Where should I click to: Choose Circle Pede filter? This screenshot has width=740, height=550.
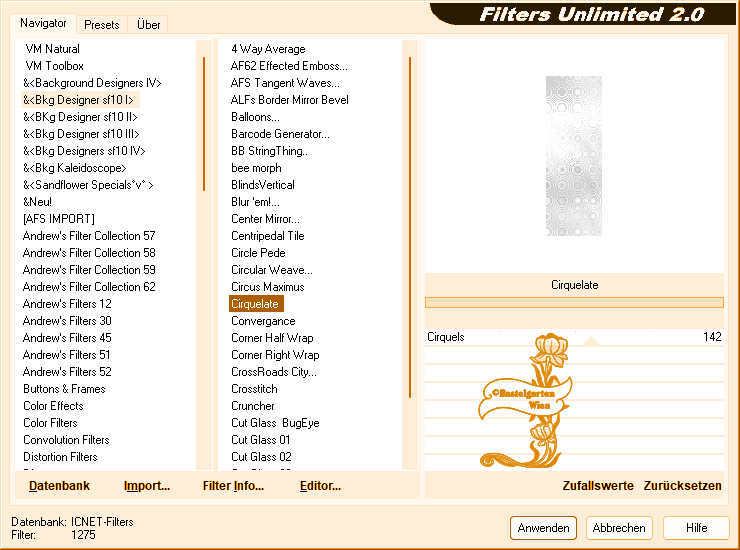pos(258,253)
